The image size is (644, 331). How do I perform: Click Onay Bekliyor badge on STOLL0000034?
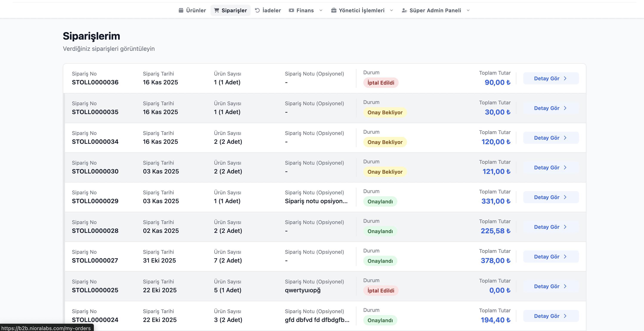point(385,142)
